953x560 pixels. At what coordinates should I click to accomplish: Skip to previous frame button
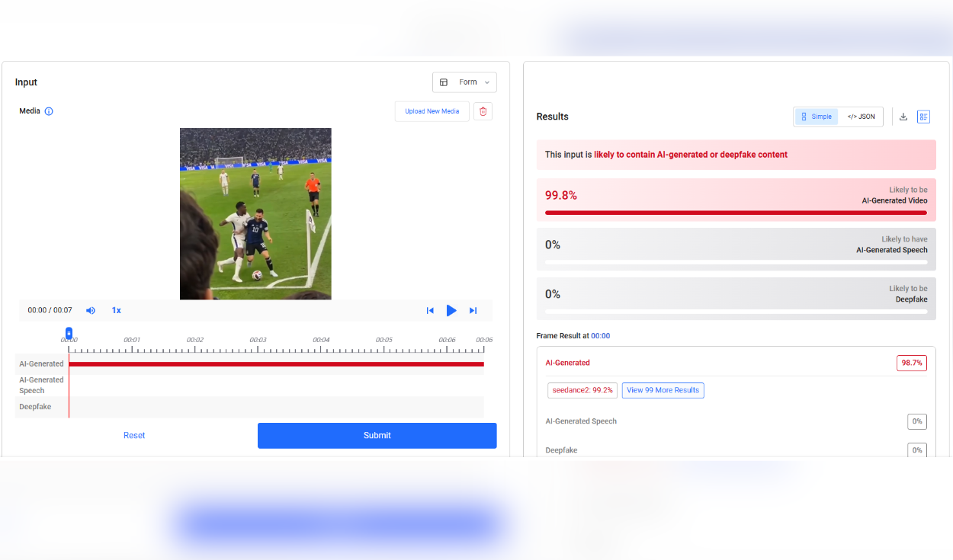(x=430, y=310)
